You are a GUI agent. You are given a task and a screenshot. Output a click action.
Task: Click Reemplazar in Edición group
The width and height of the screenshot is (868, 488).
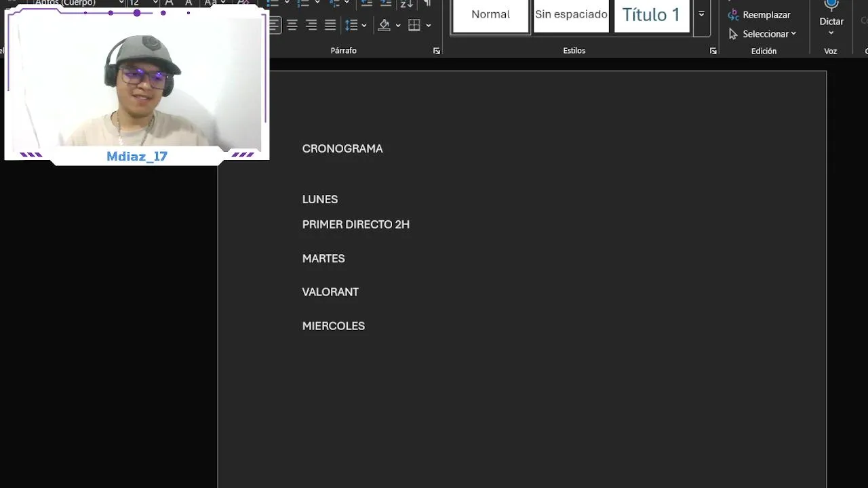click(x=759, y=15)
